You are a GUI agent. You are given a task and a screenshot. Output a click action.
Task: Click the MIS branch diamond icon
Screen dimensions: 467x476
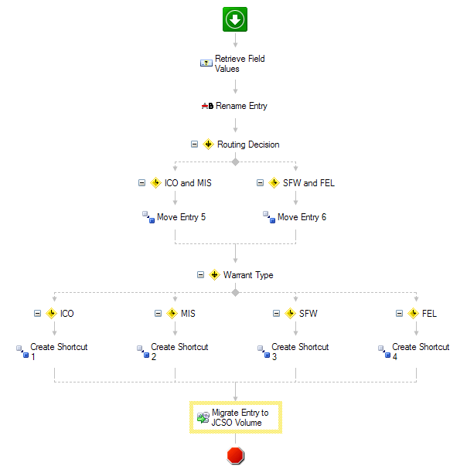click(x=172, y=313)
